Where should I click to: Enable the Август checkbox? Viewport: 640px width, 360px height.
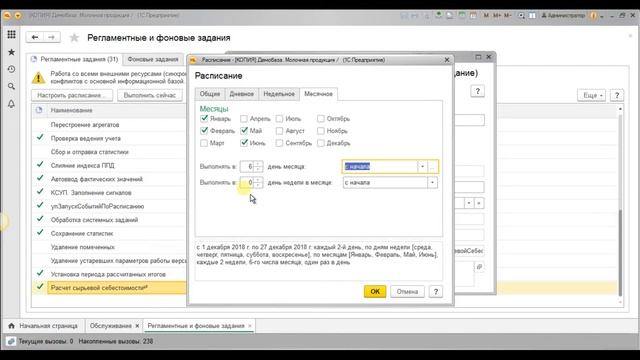(279, 131)
